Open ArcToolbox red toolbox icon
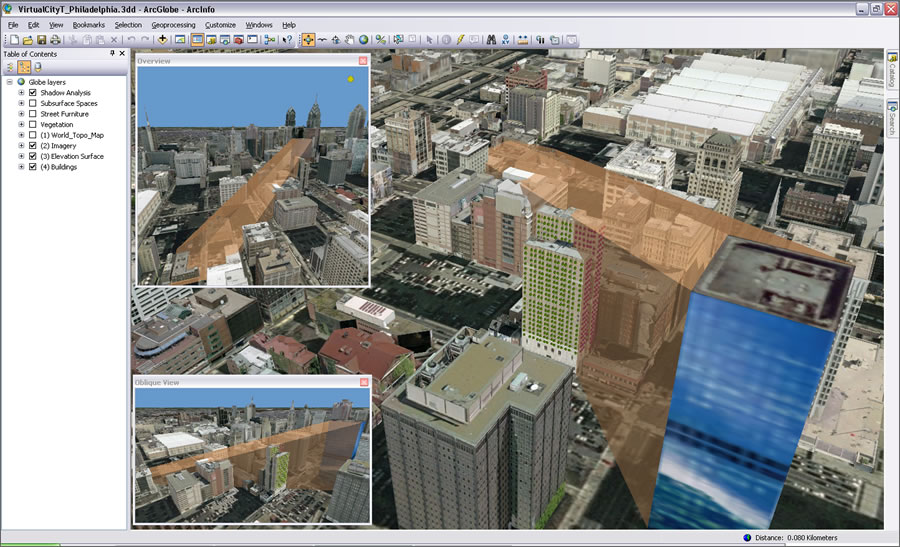The height and width of the screenshot is (547, 900). pos(239,40)
